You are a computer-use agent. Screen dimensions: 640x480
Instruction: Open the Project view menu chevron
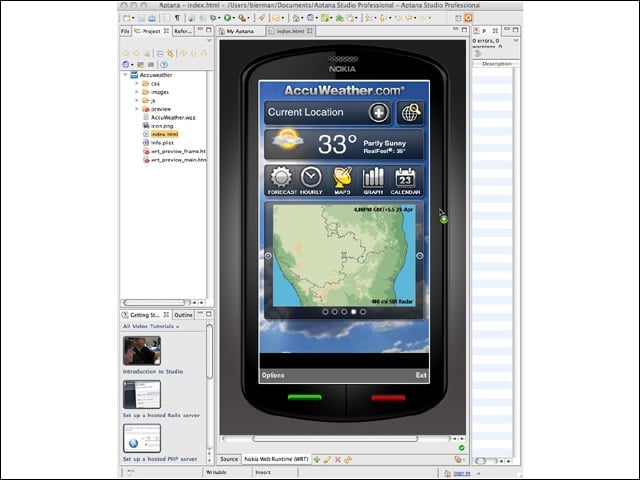(209, 41)
